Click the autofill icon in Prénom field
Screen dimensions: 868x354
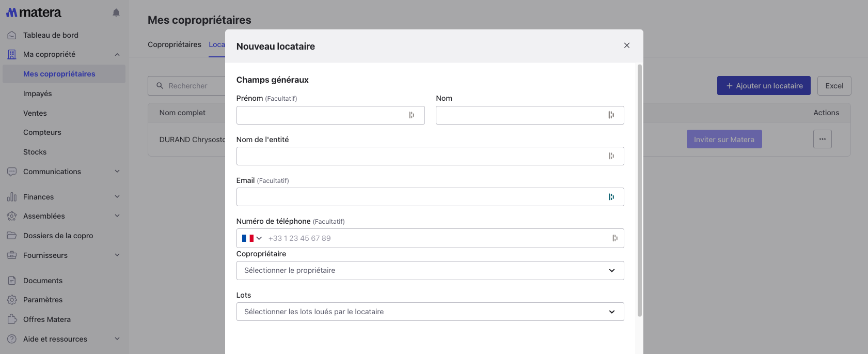(412, 115)
